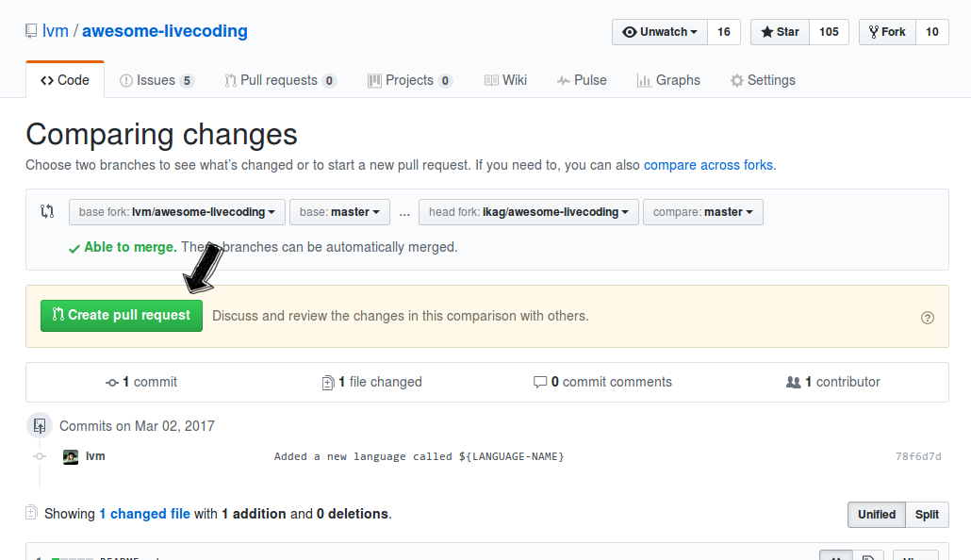The height and width of the screenshot is (560, 971).
Task: Click the commits group icon beside Mar 02, 2017
Action: pyautogui.click(x=39, y=425)
